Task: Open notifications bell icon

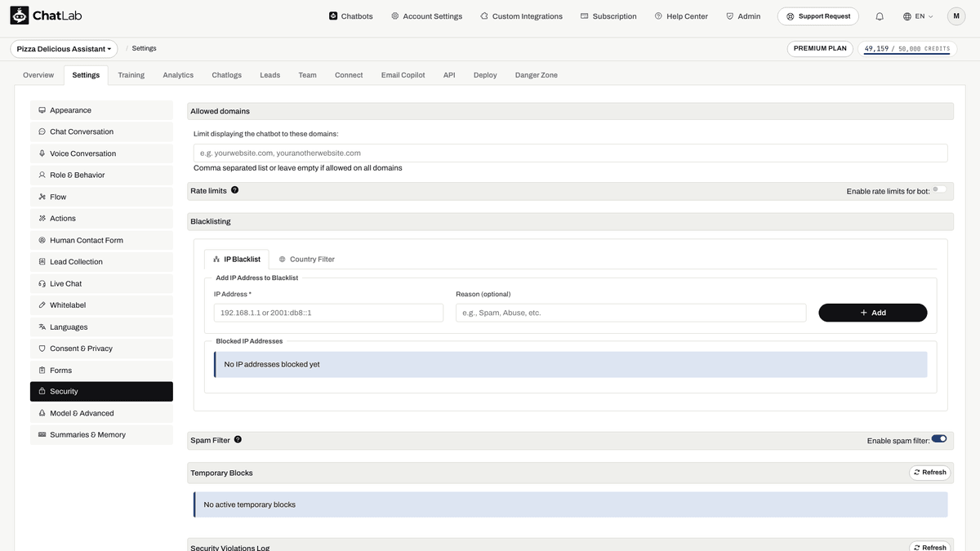Action: [x=880, y=16]
